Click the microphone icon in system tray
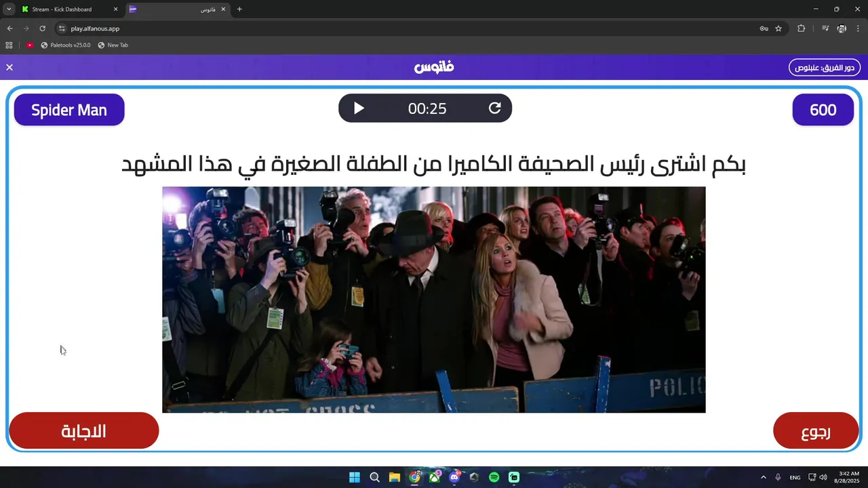868x488 pixels. 778,477
